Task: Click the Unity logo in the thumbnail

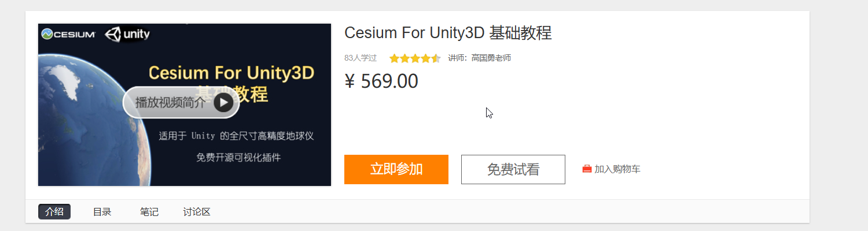Action: [x=127, y=35]
